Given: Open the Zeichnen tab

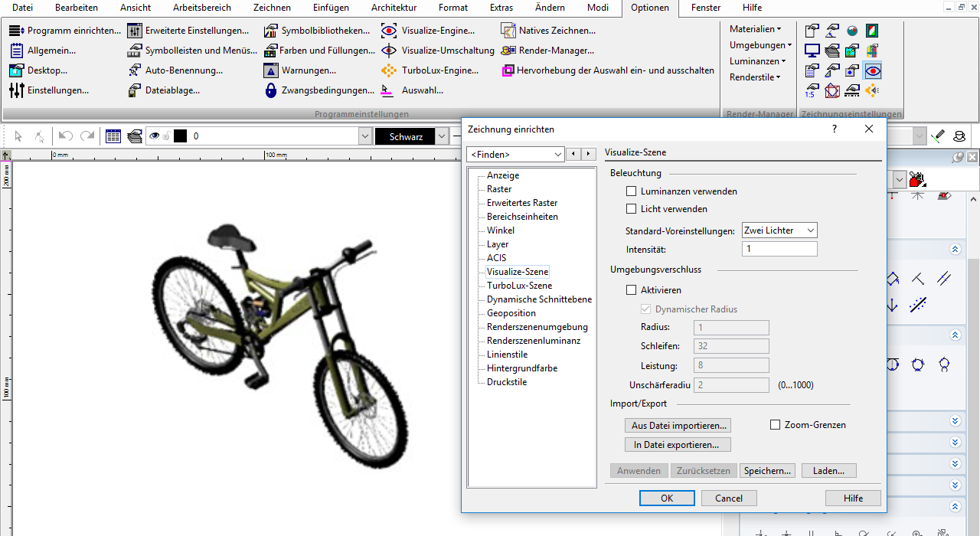Looking at the screenshot, I should click(x=272, y=8).
